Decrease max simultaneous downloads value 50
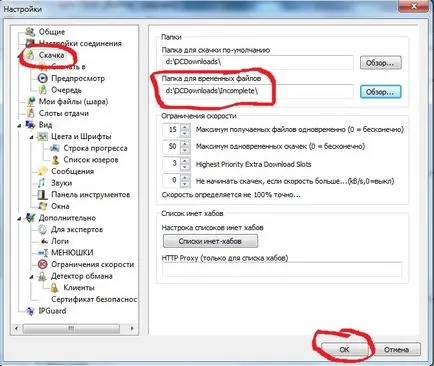The image size is (434, 366). click(185, 150)
